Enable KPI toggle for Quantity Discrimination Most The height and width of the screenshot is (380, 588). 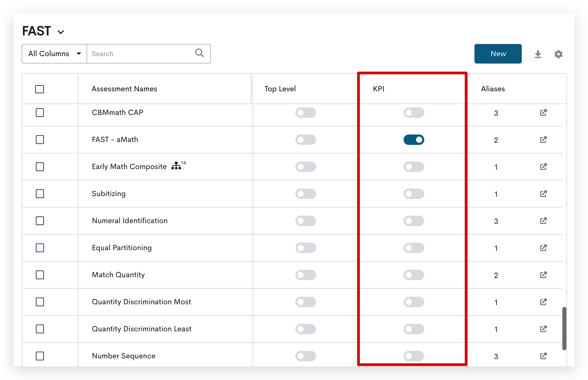point(414,302)
